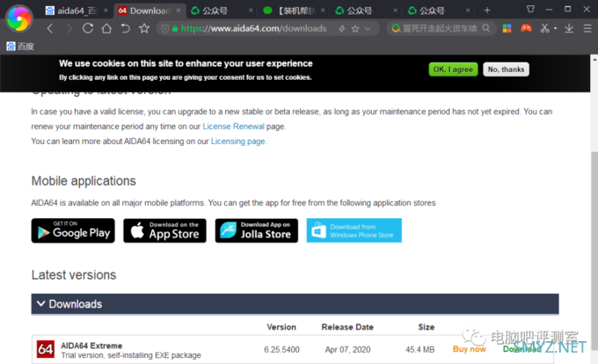Go back with the back arrow
Image resolution: width=598 pixels, height=364 pixels.
(x=50, y=29)
